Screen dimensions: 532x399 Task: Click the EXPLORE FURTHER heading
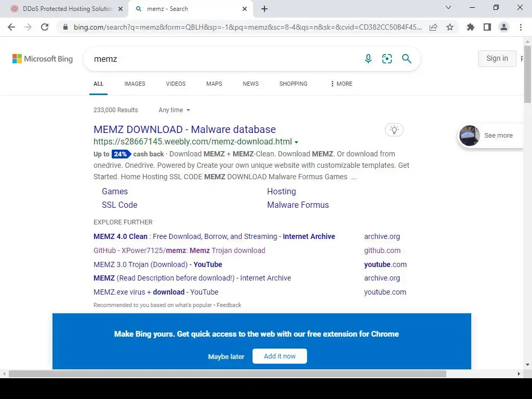123,222
